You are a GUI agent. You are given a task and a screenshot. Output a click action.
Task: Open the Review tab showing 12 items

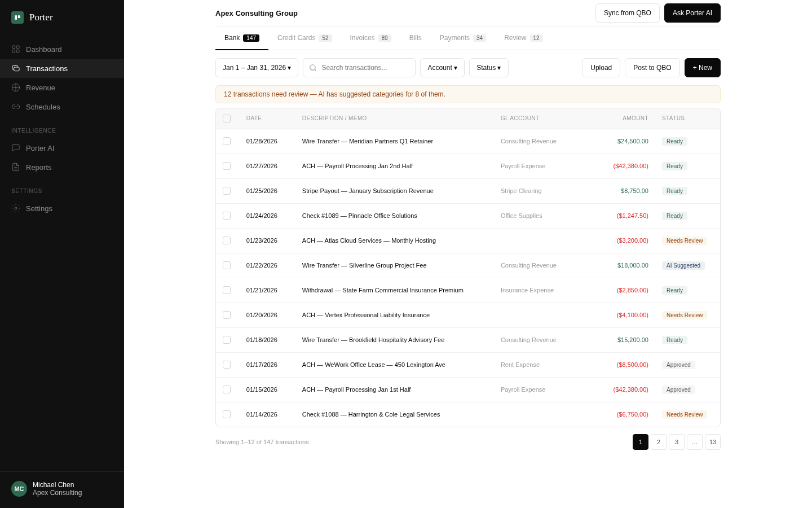click(515, 38)
